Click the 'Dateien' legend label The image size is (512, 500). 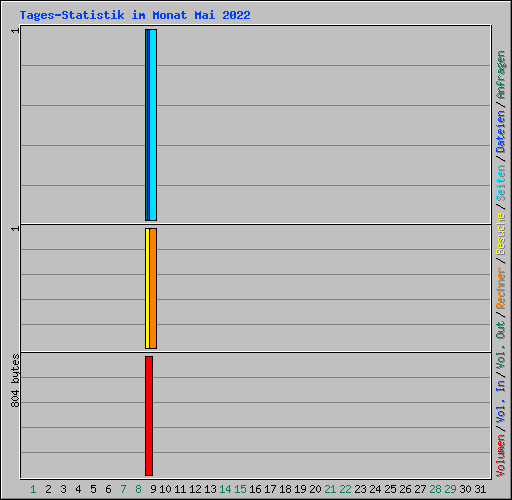click(x=501, y=132)
